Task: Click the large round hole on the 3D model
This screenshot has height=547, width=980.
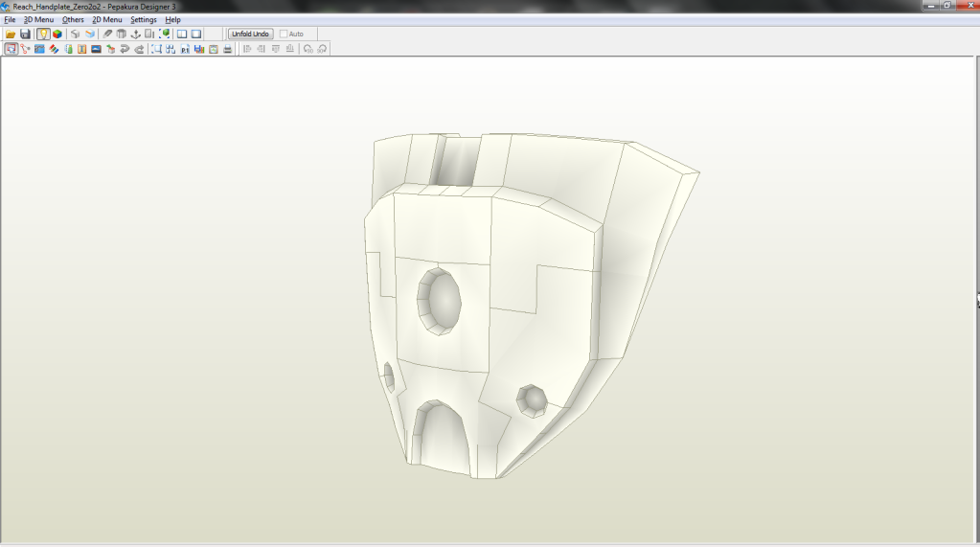Action: pos(441,301)
